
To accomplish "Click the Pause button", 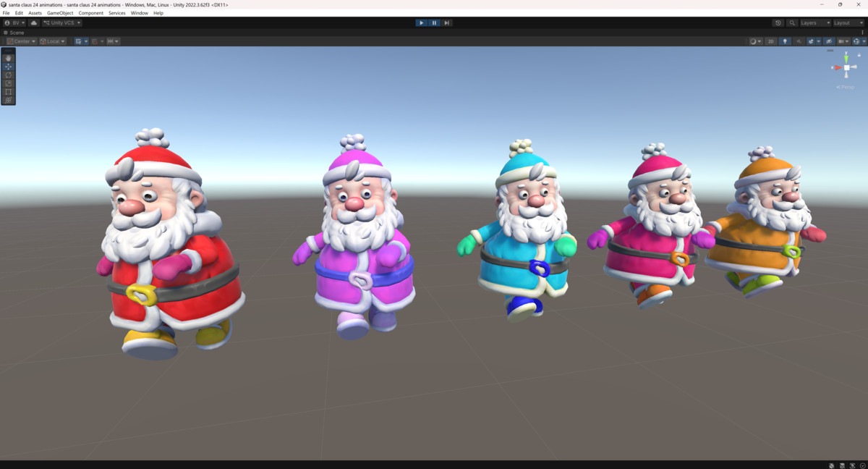I will pyautogui.click(x=434, y=23).
